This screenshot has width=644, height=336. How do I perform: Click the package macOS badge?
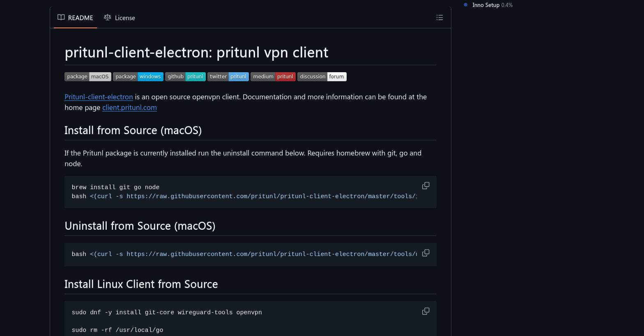click(88, 77)
